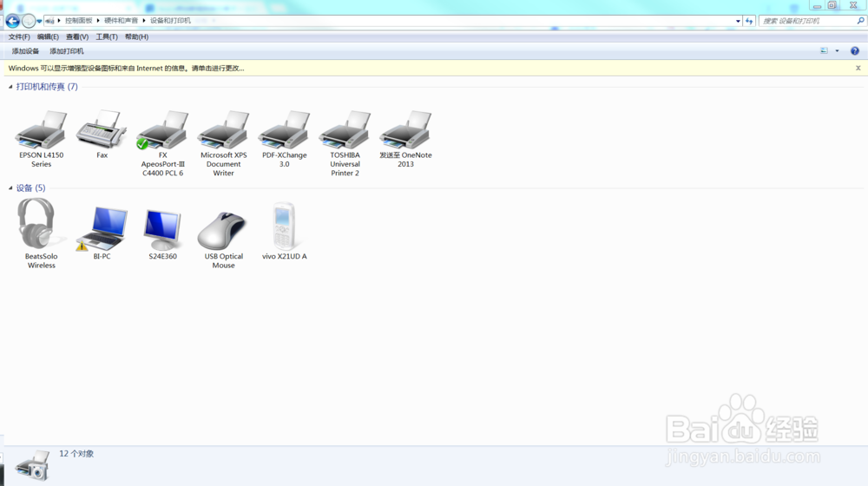Open recent pages dropdown next to navigation arrows
This screenshot has width=868, height=486.
(39, 21)
